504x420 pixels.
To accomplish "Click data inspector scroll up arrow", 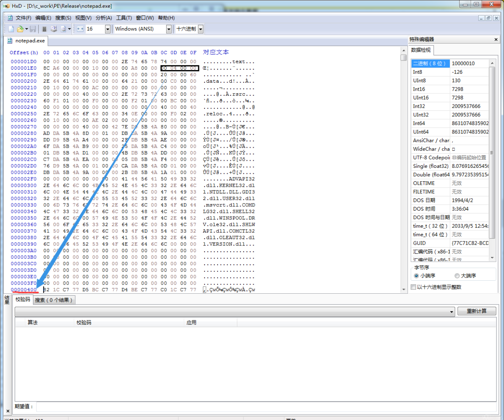I will (493, 63).
